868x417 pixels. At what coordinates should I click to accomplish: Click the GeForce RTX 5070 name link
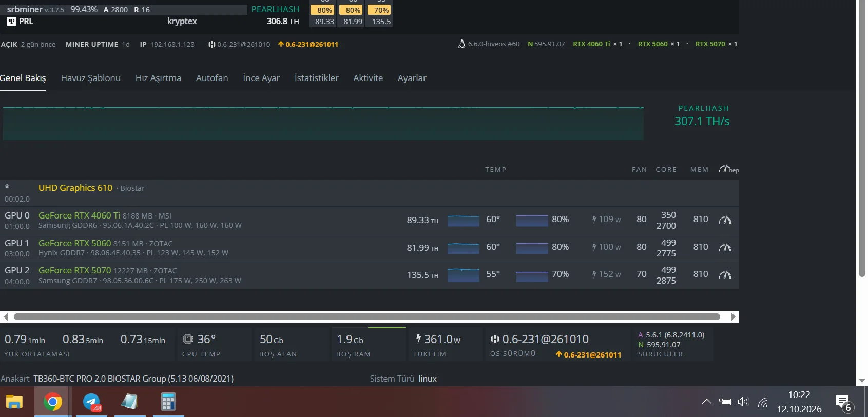74,270
